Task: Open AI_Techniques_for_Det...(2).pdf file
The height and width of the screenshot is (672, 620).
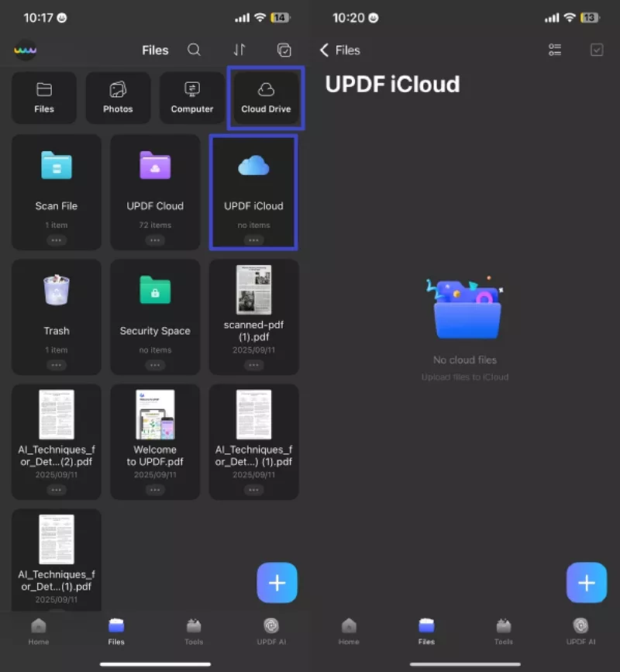Action: tap(57, 442)
